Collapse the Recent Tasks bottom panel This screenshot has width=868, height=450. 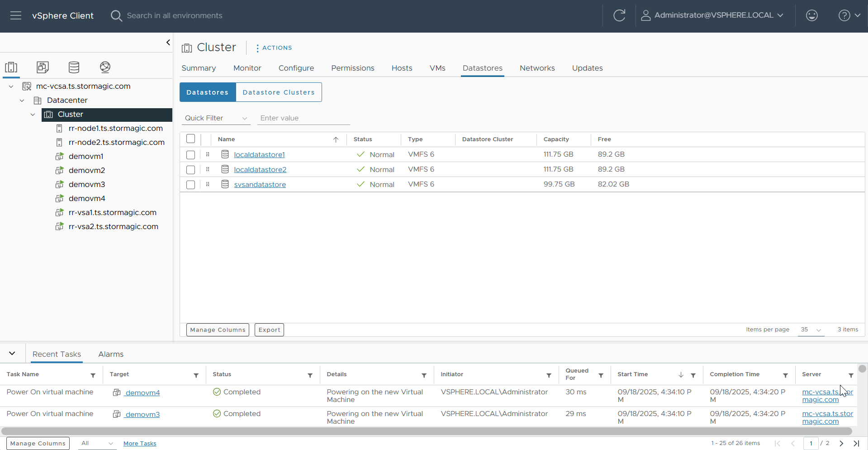tap(12, 354)
